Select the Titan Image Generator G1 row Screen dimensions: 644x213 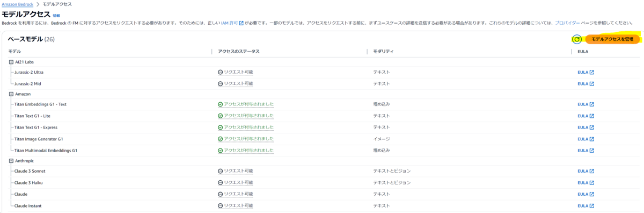pyautogui.click(x=322, y=139)
